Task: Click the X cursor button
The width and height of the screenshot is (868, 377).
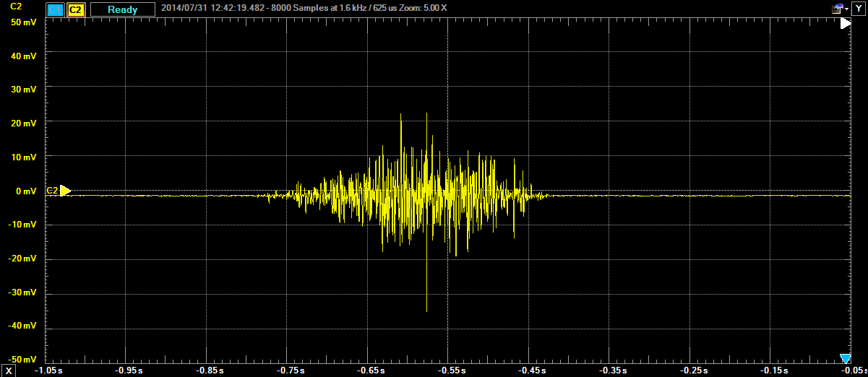Action: pos(9,370)
